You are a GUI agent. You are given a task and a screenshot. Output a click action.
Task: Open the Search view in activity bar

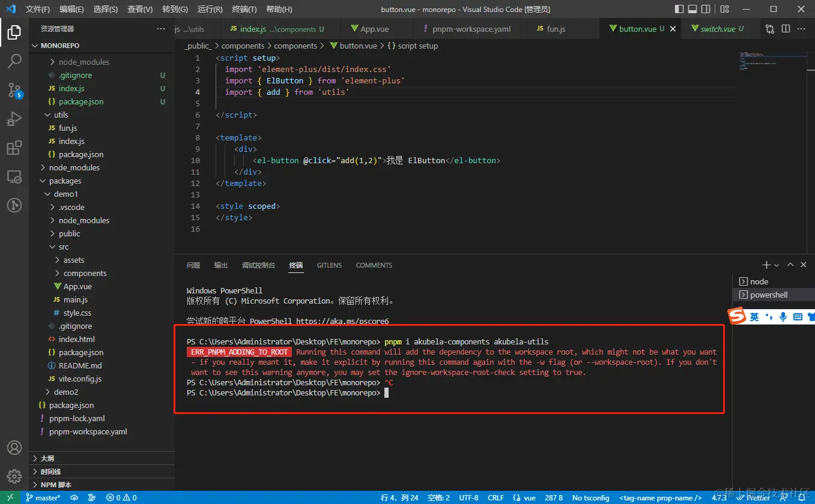click(x=14, y=61)
